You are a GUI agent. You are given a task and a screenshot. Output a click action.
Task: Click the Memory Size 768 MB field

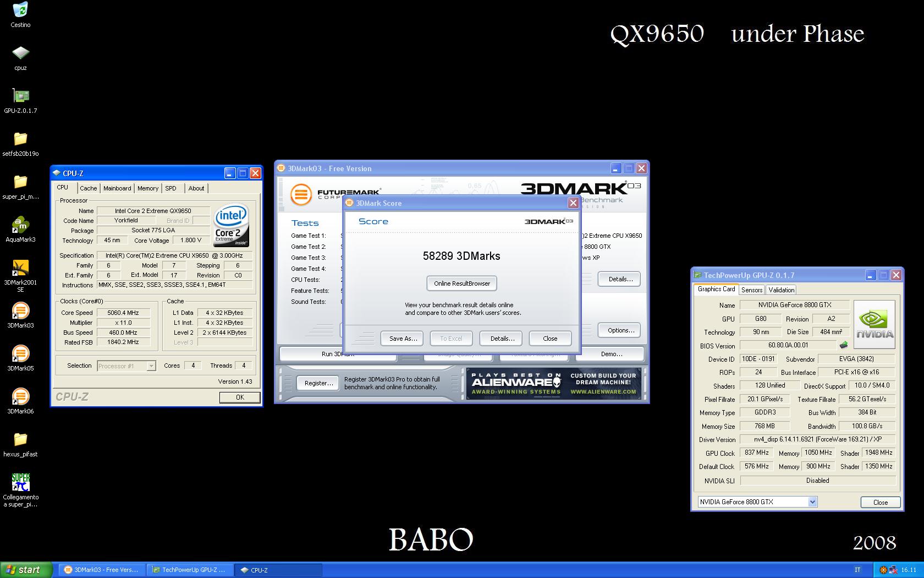[765, 426]
